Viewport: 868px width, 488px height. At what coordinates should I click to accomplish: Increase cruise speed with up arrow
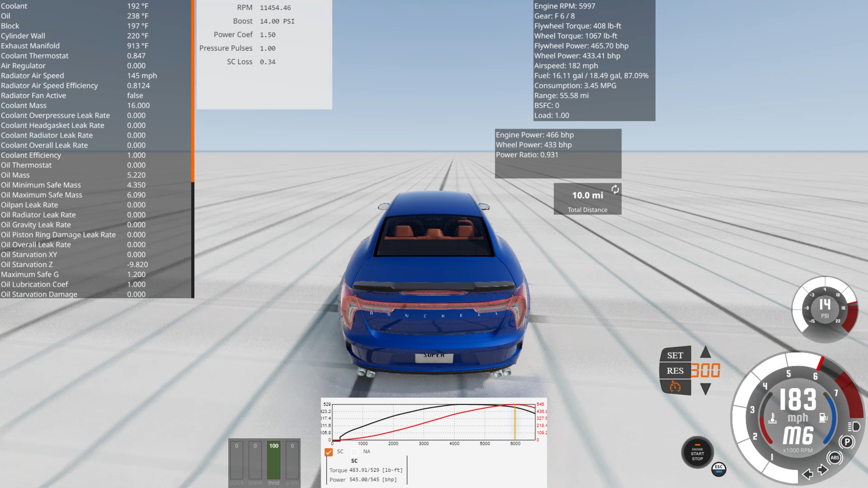[x=705, y=353]
